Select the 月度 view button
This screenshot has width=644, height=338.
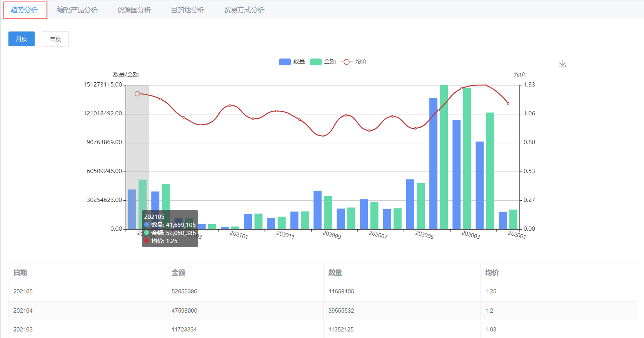[22, 39]
